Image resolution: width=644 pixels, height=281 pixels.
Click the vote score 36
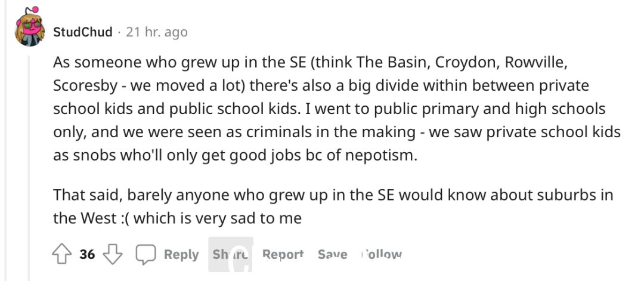tap(87, 254)
